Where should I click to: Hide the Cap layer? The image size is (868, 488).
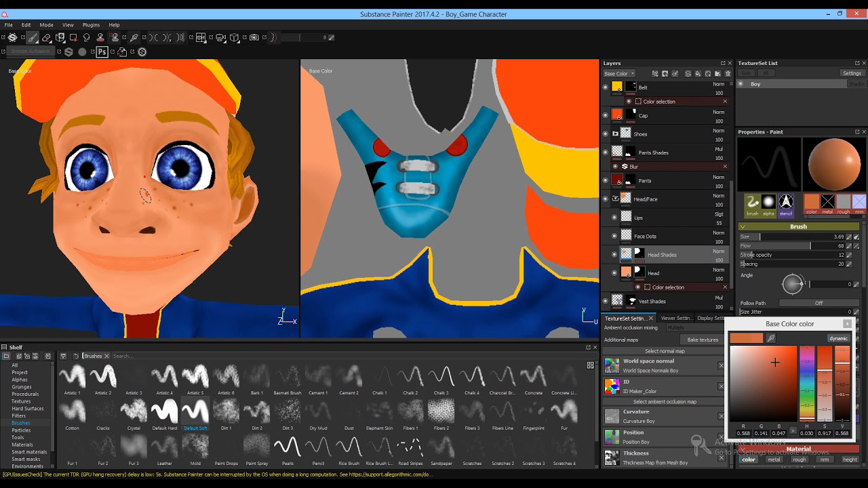click(x=606, y=115)
